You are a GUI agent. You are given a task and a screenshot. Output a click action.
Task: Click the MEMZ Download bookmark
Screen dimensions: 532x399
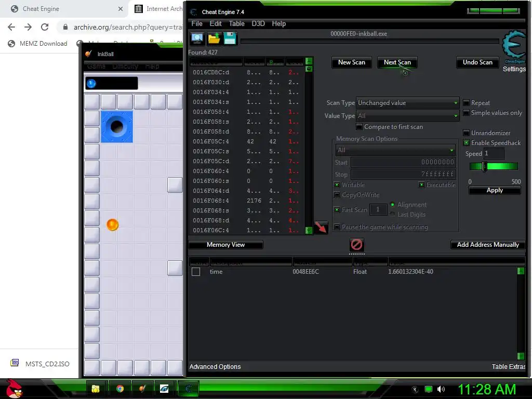pyautogui.click(x=37, y=44)
